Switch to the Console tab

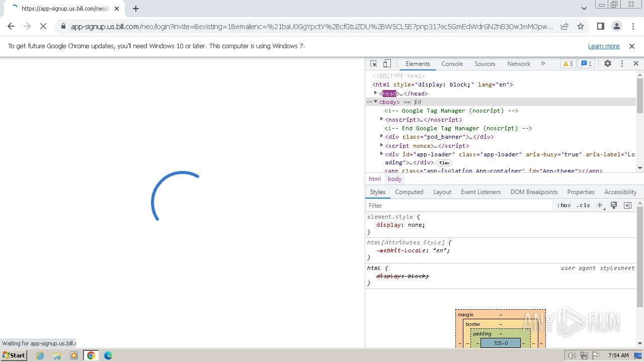point(452,64)
